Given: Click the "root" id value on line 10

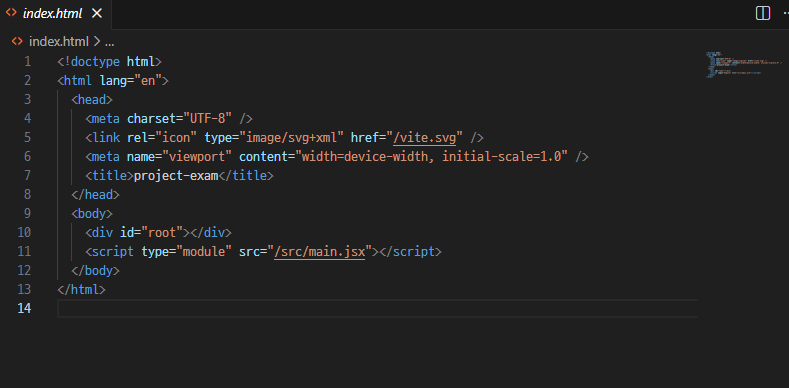Looking at the screenshot, I should click(x=162, y=233).
